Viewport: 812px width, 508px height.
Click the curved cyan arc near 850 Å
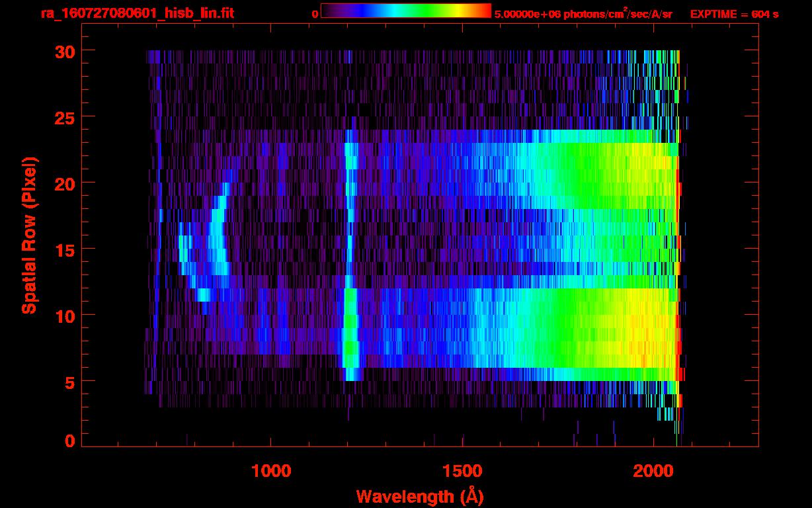coord(217,235)
